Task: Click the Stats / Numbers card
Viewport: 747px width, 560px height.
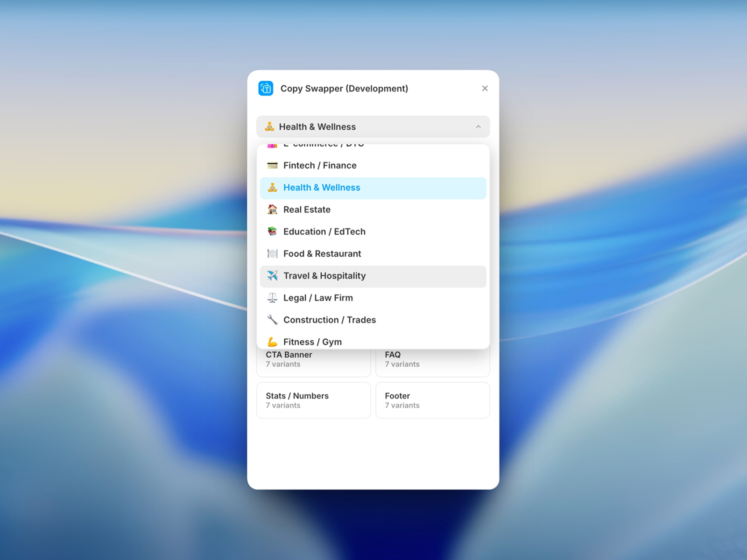Action: tap(313, 400)
